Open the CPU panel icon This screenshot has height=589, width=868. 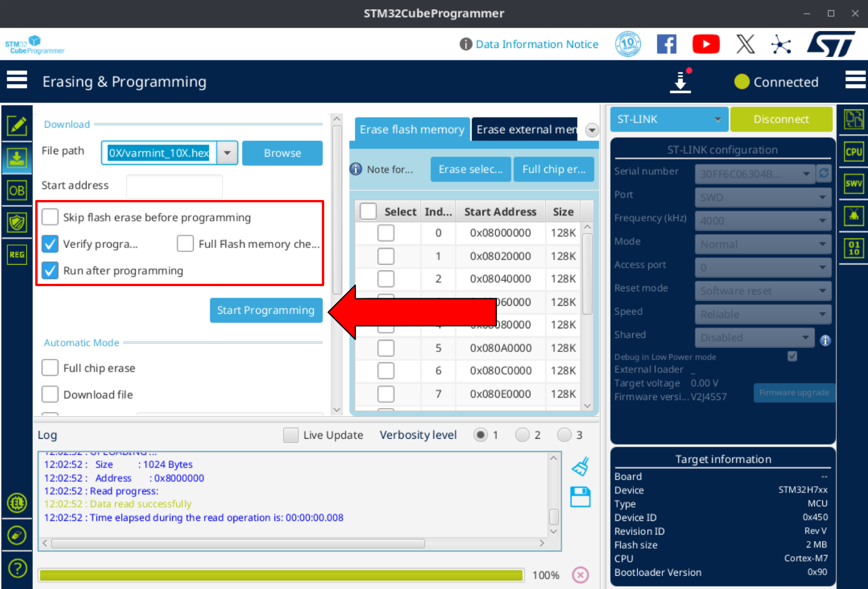854,152
